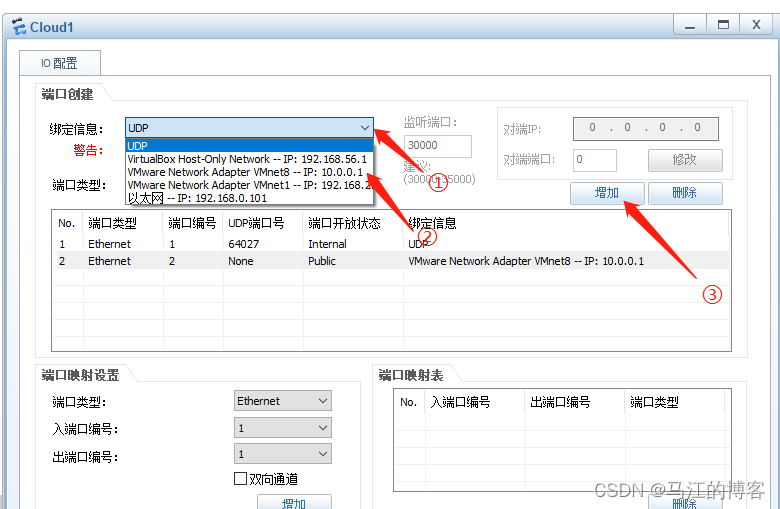
Task: Click the Cloud1 application icon in title bar
Action: (x=18, y=26)
